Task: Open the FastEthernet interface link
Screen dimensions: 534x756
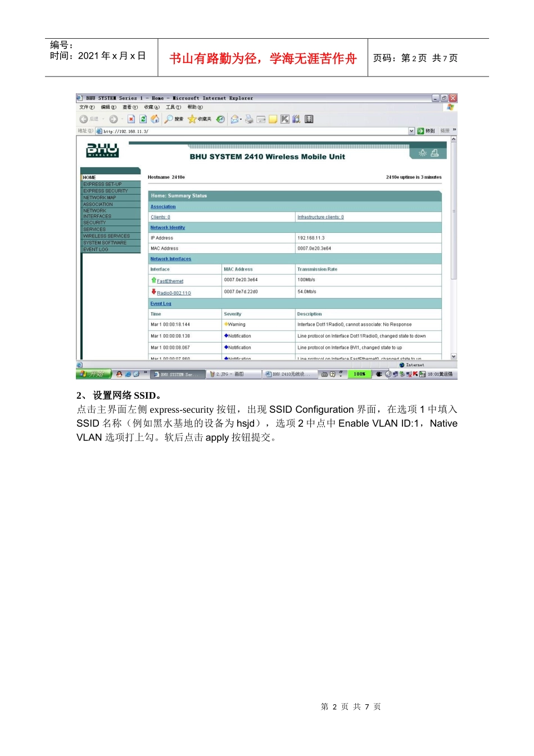Action: 170,281
